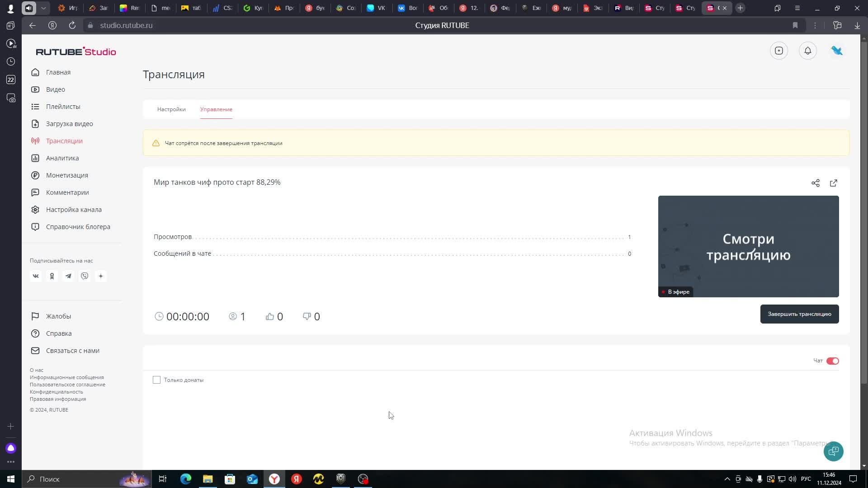Open the support chat bubble button

click(x=833, y=451)
